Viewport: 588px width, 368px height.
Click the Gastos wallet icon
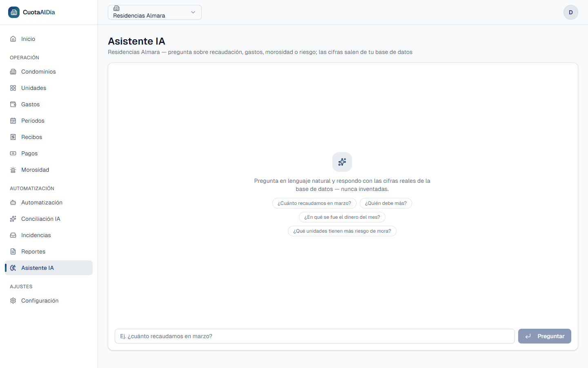tap(13, 104)
